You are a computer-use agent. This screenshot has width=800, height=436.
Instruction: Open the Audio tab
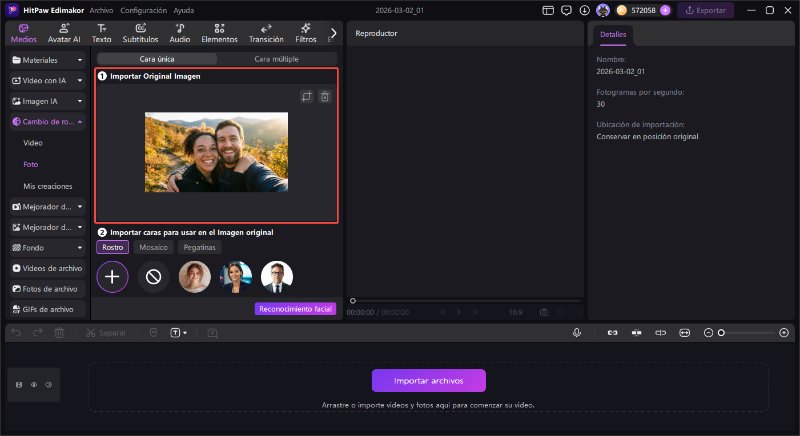point(180,33)
